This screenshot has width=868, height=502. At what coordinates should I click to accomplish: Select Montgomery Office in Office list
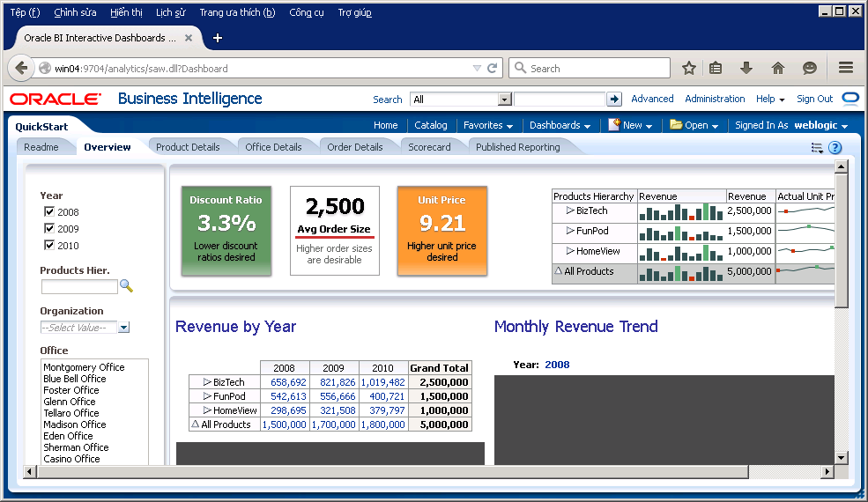pyautogui.click(x=84, y=367)
